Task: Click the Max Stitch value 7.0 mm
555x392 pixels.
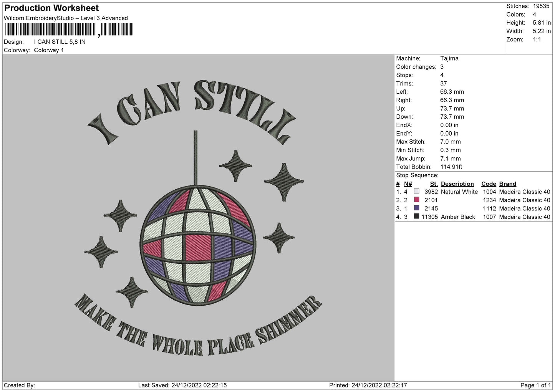Action: (450, 142)
